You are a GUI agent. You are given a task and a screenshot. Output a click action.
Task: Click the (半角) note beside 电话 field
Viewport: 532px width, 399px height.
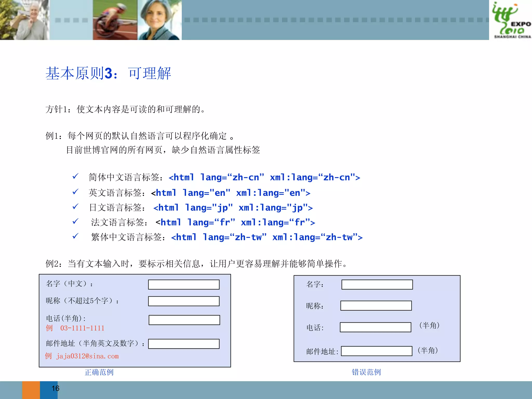pyautogui.click(x=429, y=325)
